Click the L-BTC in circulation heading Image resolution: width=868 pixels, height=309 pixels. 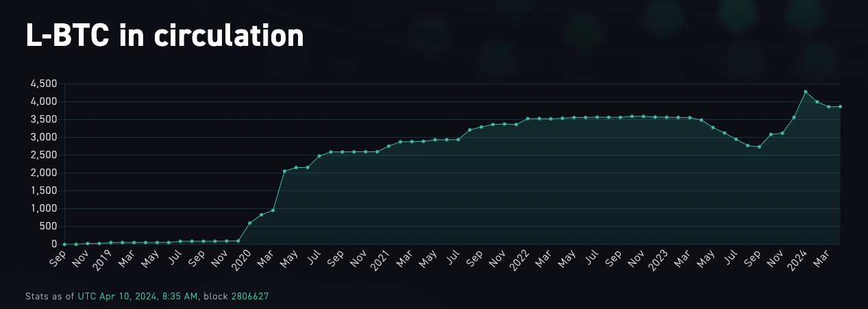(x=164, y=35)
